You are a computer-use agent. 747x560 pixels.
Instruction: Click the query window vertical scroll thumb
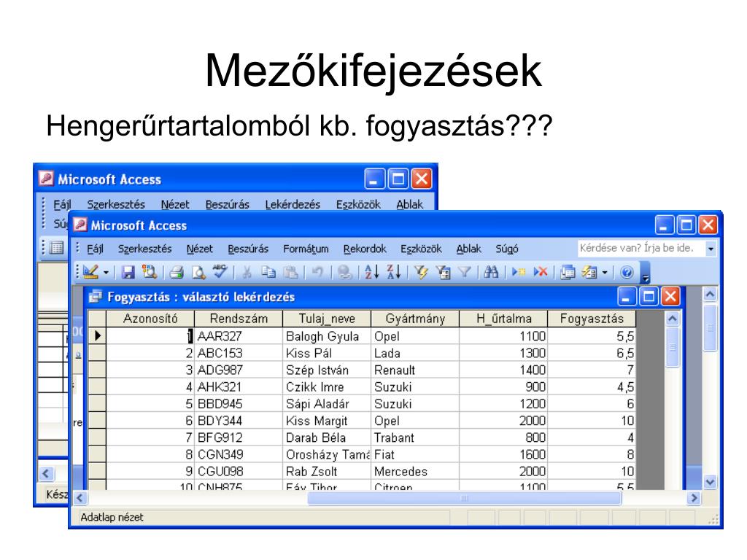tap(672, 347)
